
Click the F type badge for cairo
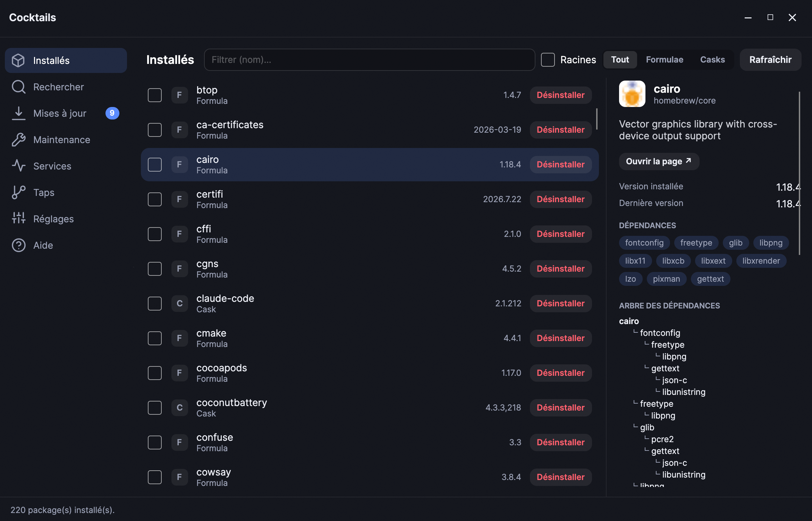pos(179,165)
